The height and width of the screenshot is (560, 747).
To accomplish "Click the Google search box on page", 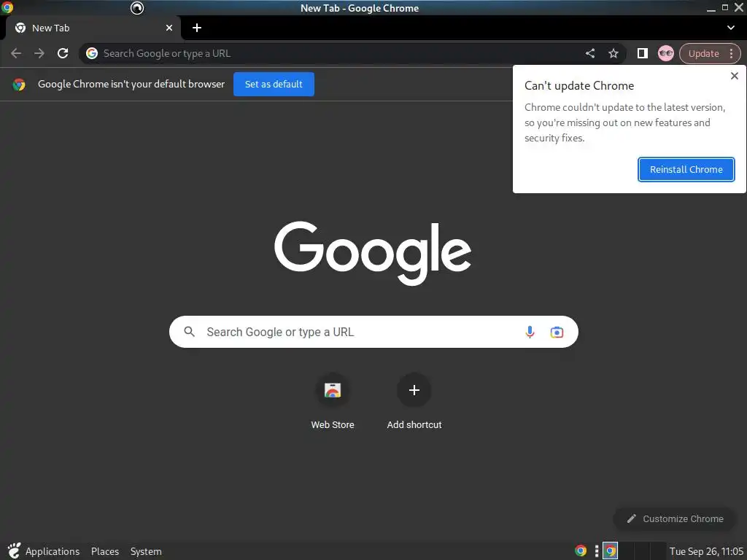I will click(373, 332).
